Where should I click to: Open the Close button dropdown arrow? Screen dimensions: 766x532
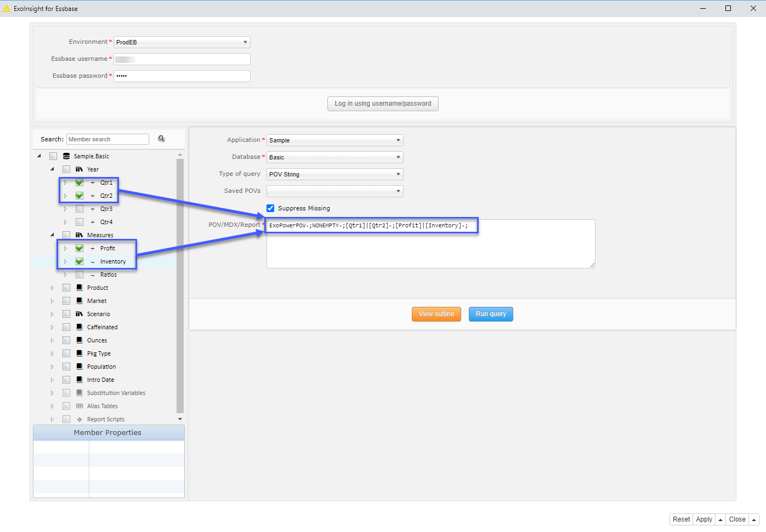(x=754, y=519)
